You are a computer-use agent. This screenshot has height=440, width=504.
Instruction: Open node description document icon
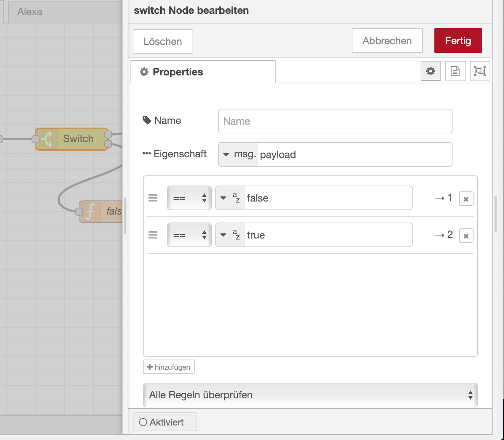tap(455, 71)
